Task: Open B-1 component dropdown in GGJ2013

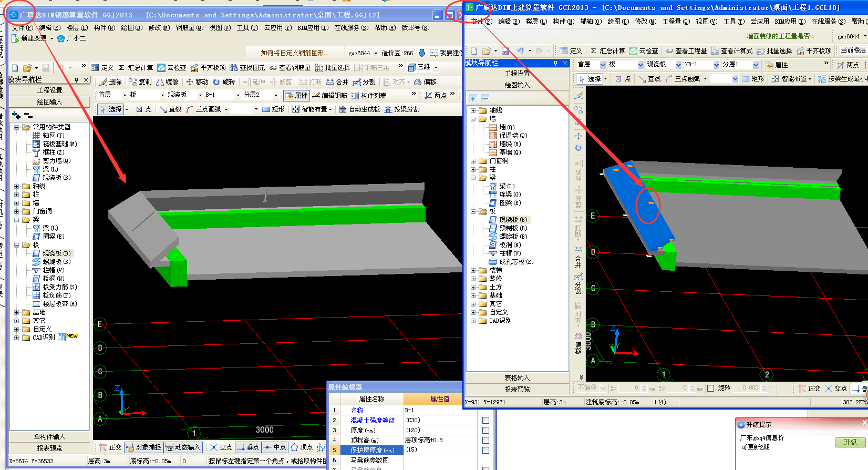Action: [238, 95]
